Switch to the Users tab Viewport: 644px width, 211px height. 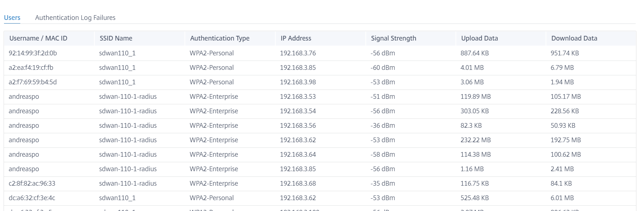click(12, 18)
